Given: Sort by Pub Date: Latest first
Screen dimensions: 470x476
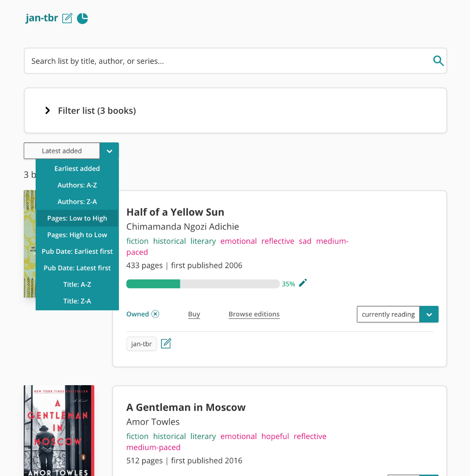Looking at the screenshot, I should point(77,268).
